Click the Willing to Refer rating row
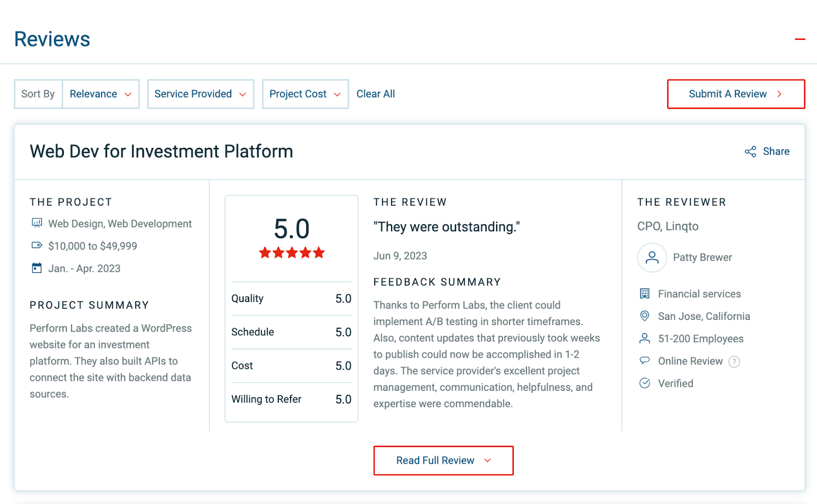The image size is (817, 504). click(x=292, y=399)
